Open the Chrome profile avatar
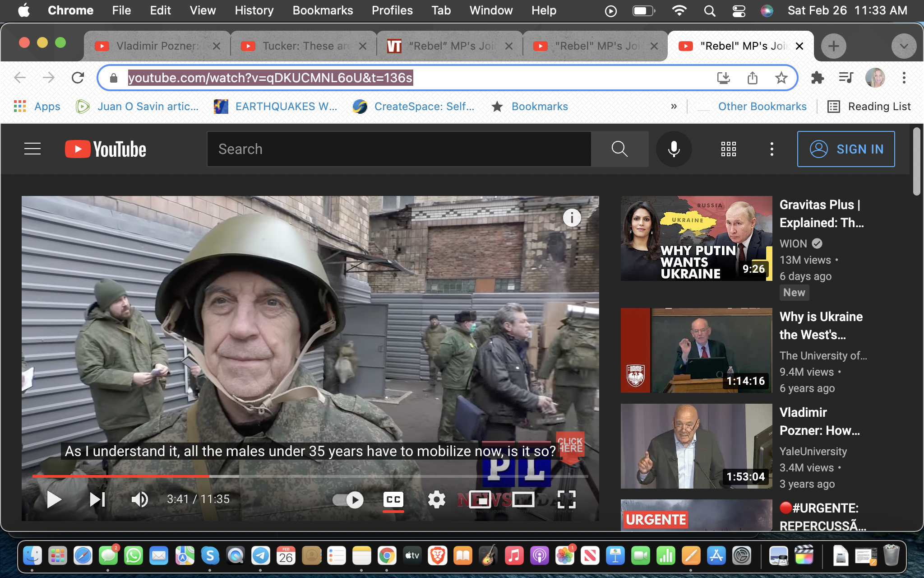 pyautogui.click(x=875, y=78)
